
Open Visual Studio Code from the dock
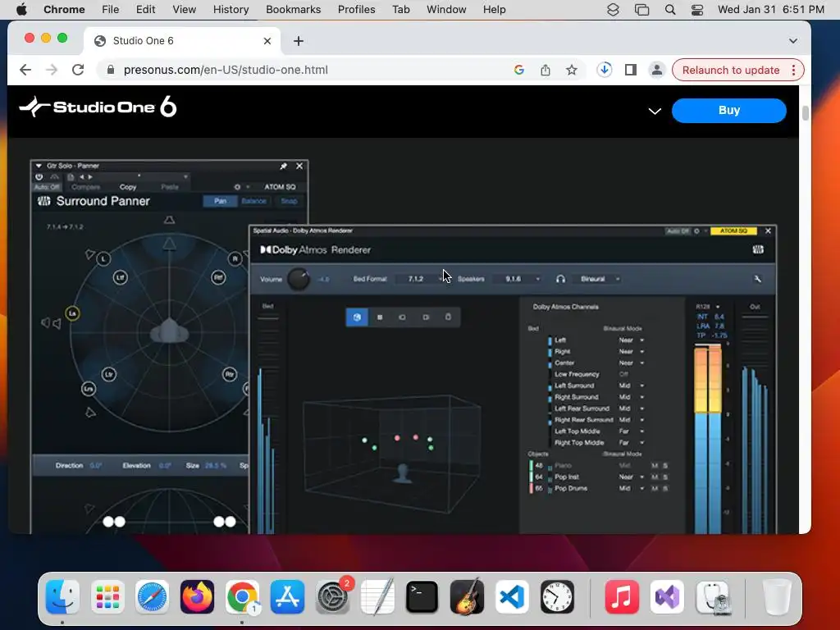click(x=512, y=596)
